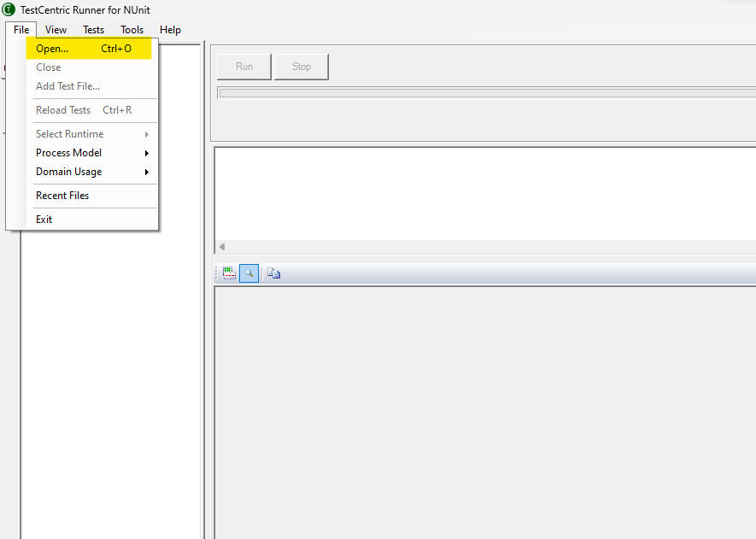This screenshot has width=756, height=539.
Task: Click inside the white error list box
Action: point(485,194)
